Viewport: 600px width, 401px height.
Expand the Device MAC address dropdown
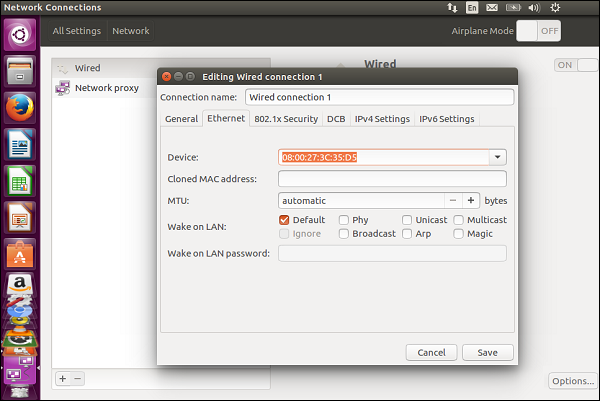pos(497,157)
